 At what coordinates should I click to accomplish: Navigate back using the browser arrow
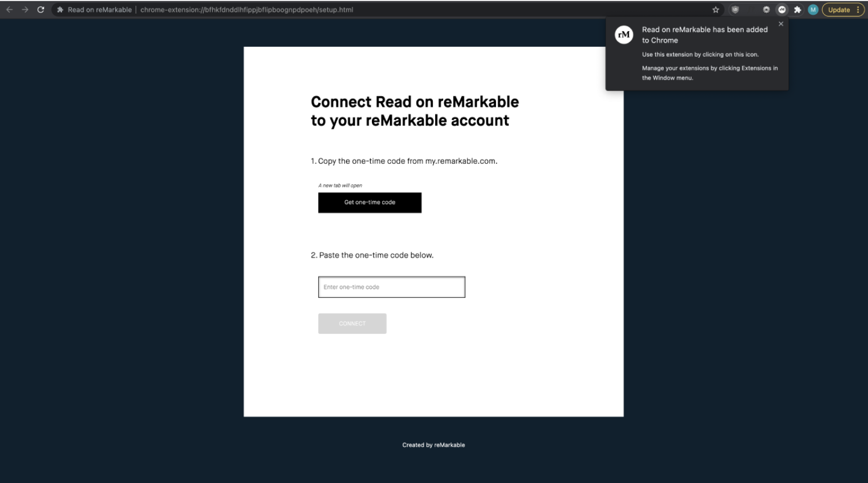pyautogui.click(x=9, y=10)
